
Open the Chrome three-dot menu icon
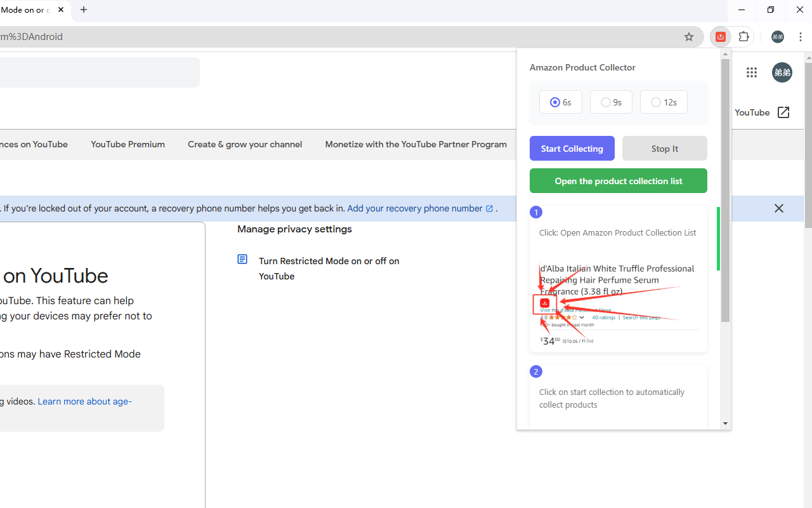coord(801,37)
